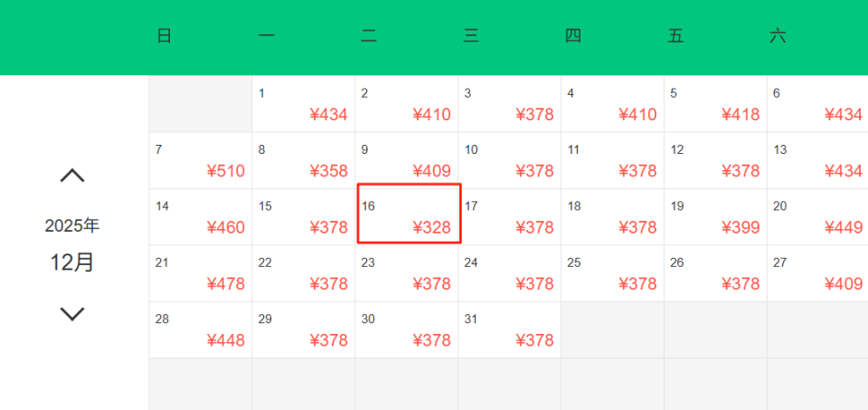Image resolution: width=868 pixels, height=410 pixels.
Task: Select December 20 priced ¥449
Action: 817,216
